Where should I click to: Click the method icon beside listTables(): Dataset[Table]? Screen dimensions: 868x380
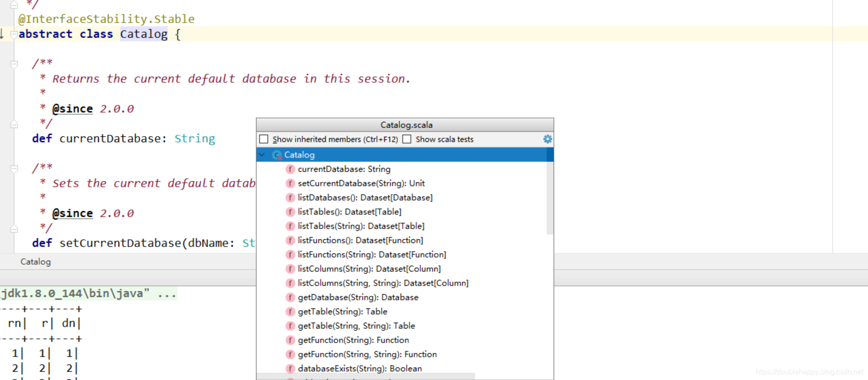coord(290,212)
